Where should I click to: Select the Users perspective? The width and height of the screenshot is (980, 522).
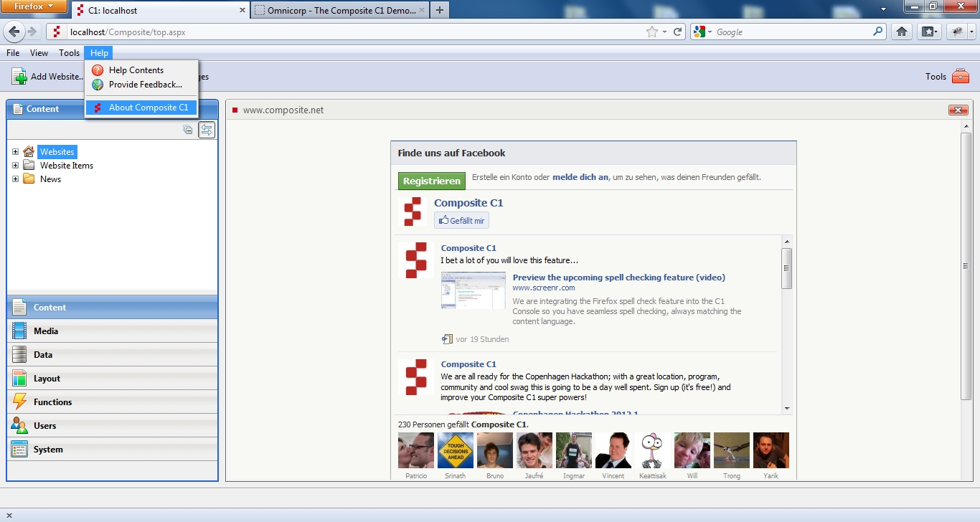tap(44, 426)
